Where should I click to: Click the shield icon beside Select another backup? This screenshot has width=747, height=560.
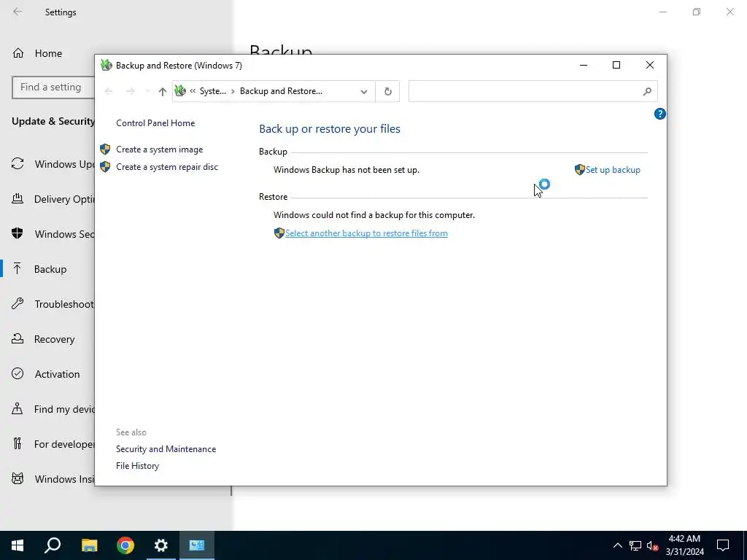pyautogui.click(x=279, y=233)
